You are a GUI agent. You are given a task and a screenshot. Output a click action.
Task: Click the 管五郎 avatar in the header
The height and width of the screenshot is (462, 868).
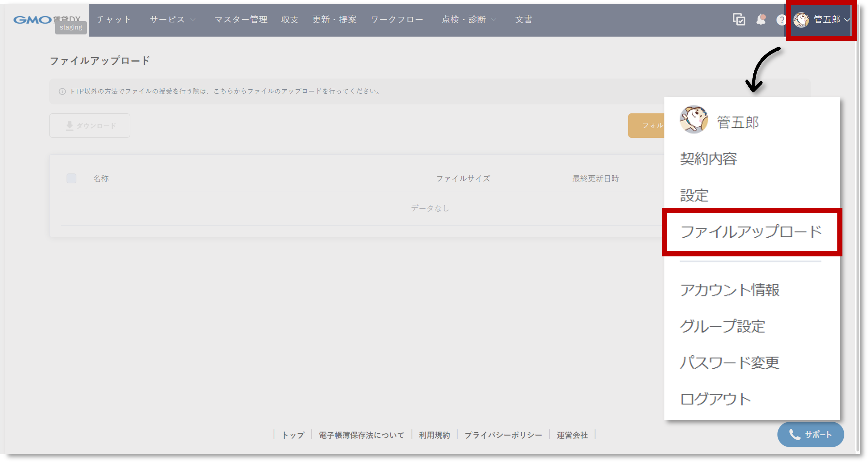coord(802,20)
